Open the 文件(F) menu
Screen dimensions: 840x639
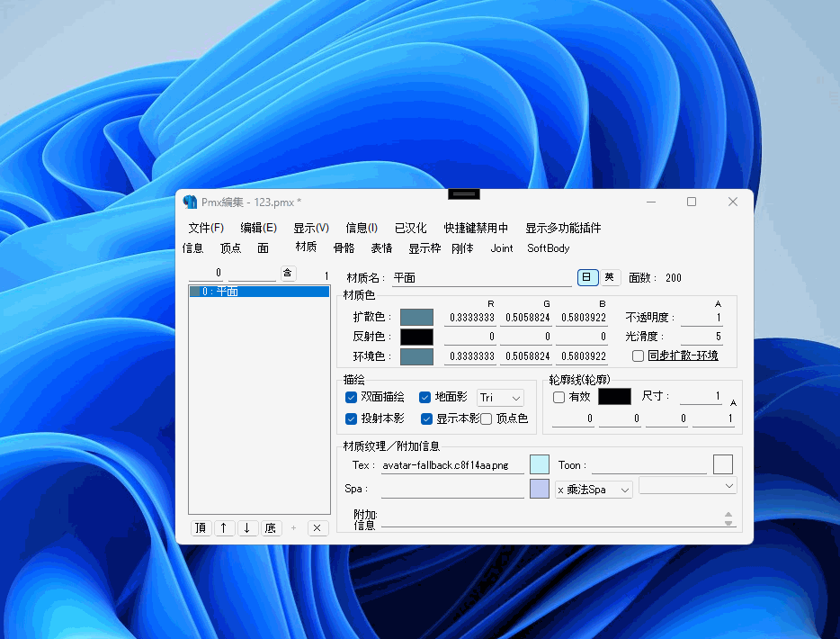tap(206, 228)
